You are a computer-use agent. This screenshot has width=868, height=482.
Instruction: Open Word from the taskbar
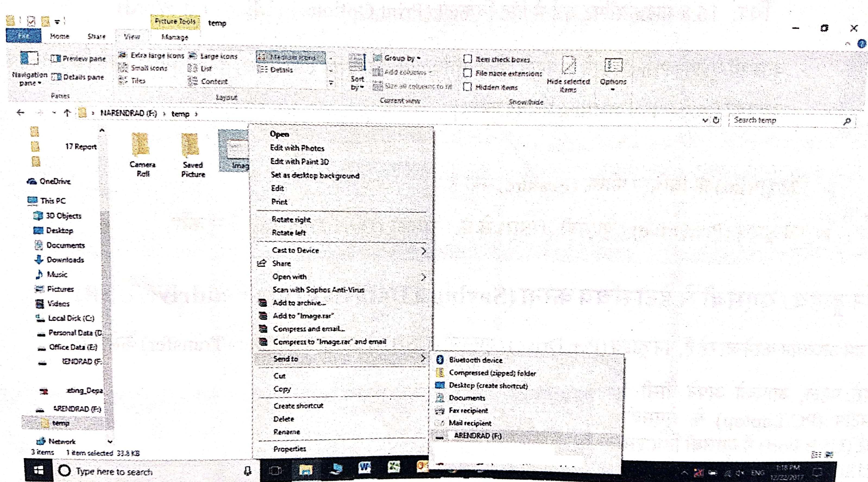pos(364,468)
